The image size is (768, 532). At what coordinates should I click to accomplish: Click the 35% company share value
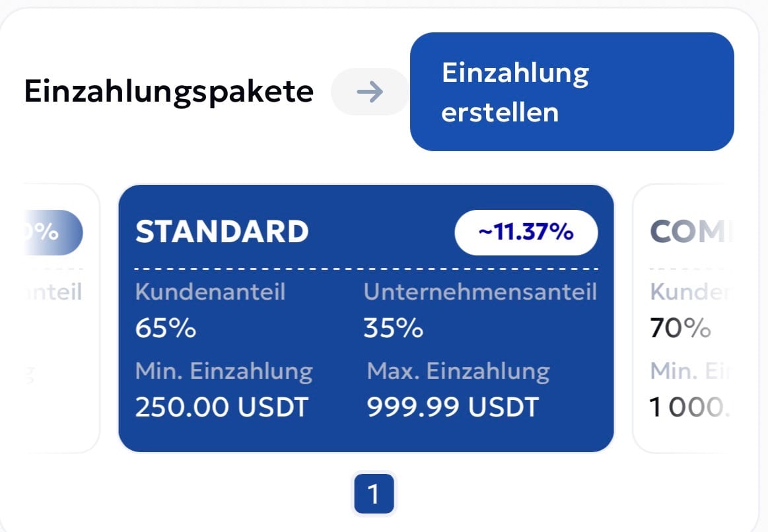click(394, 328)
